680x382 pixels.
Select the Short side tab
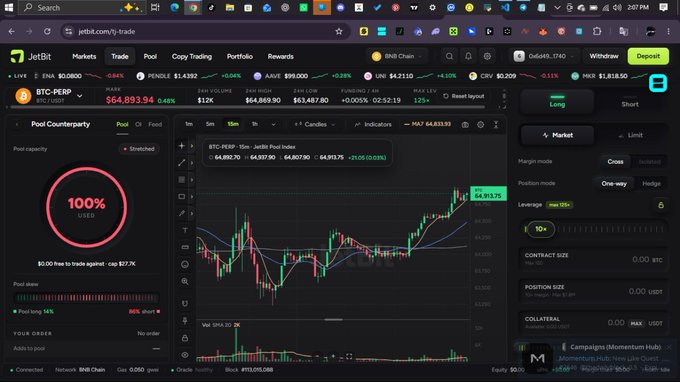coord(630,101)
